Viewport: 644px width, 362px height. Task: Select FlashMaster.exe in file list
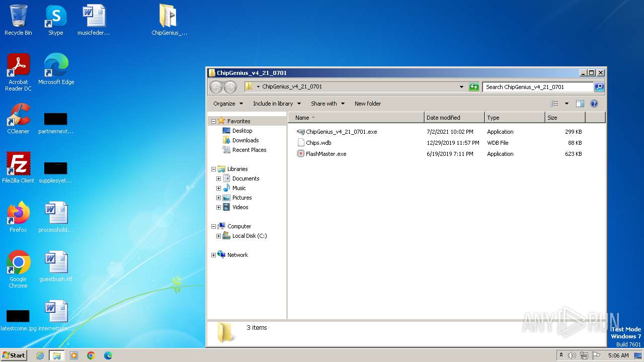tap(321, 154)
